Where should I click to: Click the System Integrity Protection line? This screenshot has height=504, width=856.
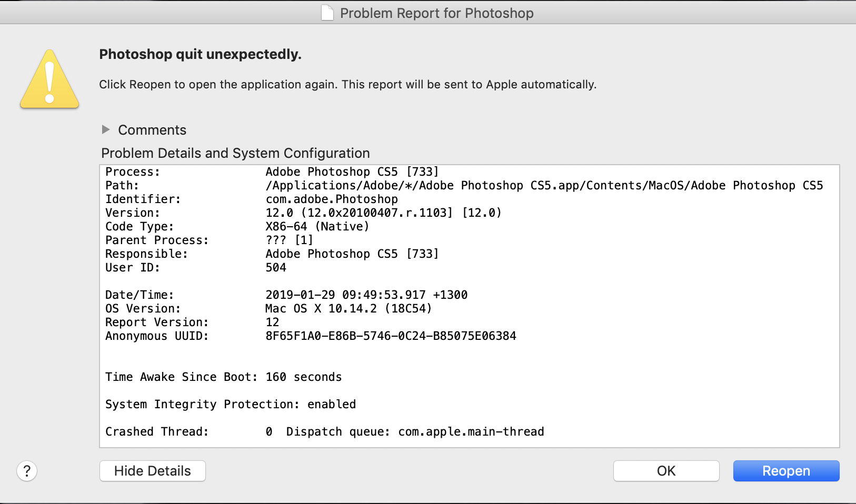tap(231, 405)
